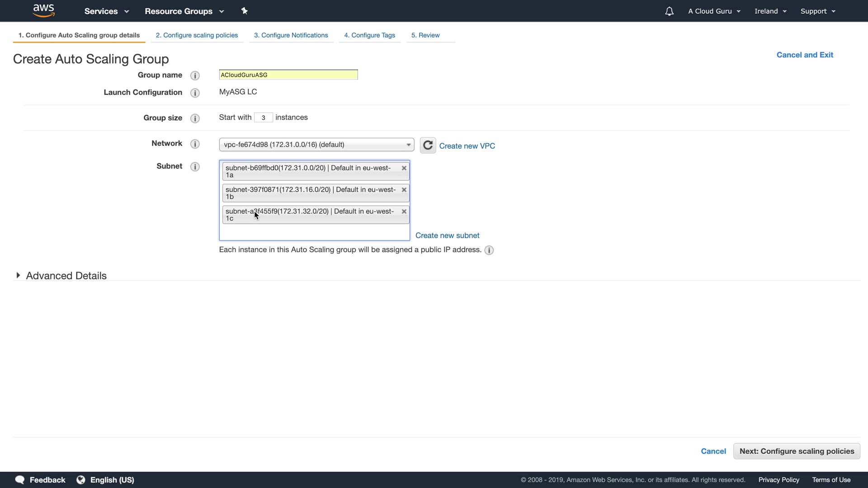Viewport: 868px width, 488px height.
Task: Click the refresh VPC list icon
Action: click(428, 145)
